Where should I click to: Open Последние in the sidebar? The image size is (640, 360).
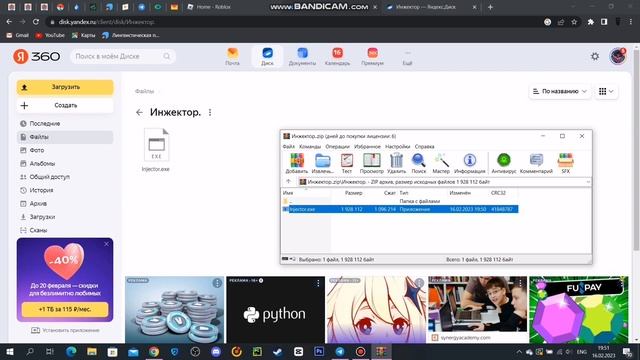[x=65, y=123]
